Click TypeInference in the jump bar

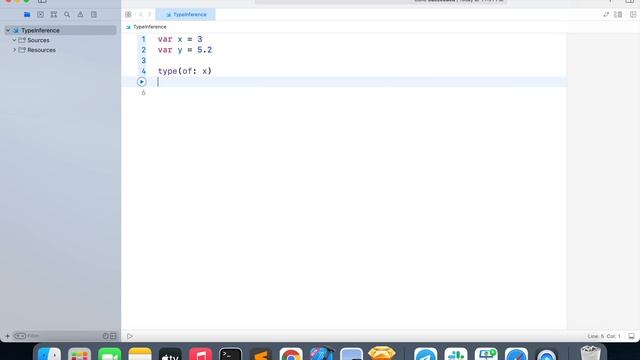pos(149,27)
